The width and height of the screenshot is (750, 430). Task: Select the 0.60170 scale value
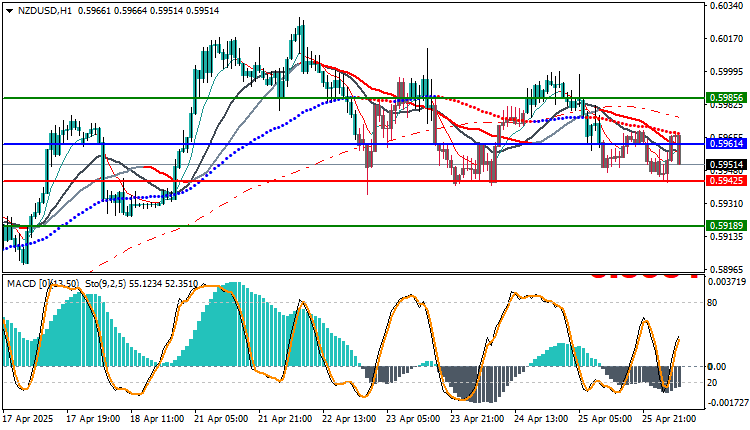tap(727, 38)
